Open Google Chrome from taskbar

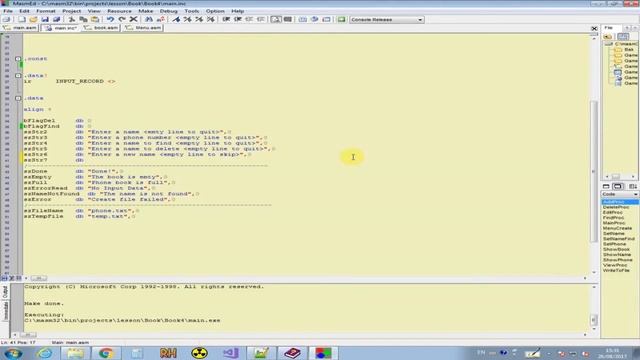106,353
